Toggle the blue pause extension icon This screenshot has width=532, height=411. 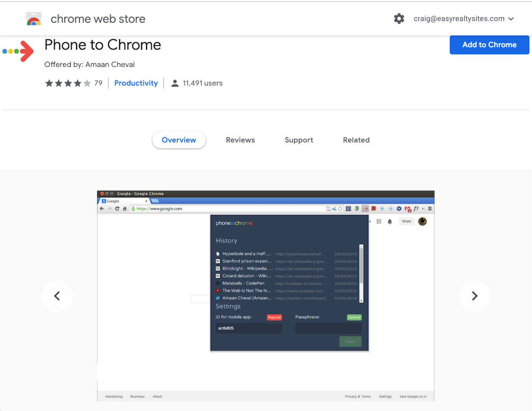point(382,208)
